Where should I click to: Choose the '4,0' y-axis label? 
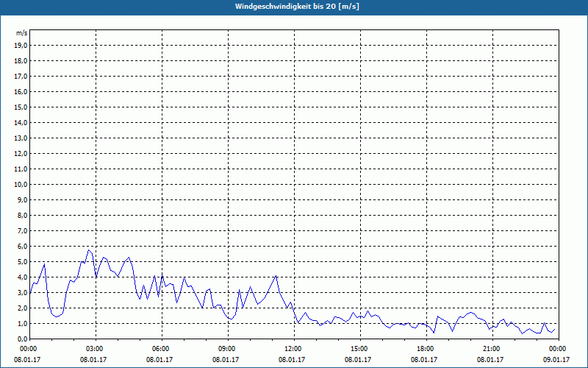[22, 277]
